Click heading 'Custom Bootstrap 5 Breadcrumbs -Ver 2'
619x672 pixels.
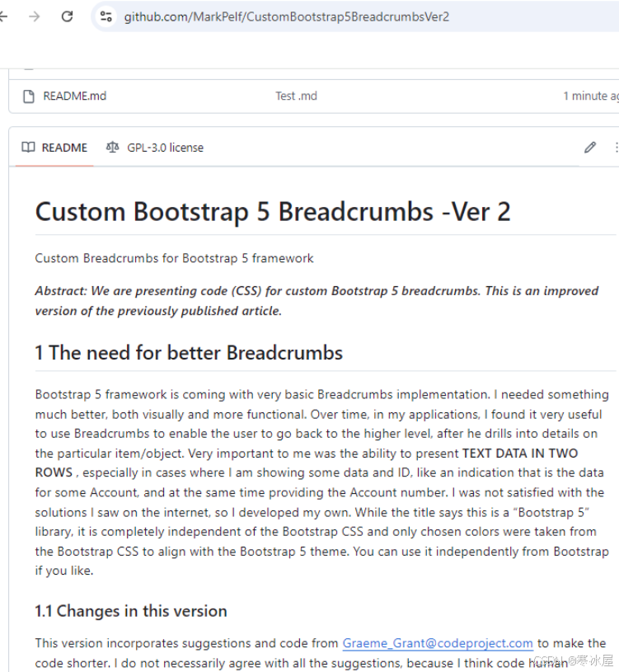(x=273, y=212)
